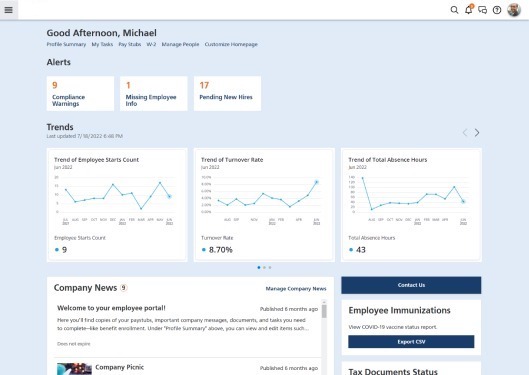Click the Tax Documents Status heading

coord(393,371)
